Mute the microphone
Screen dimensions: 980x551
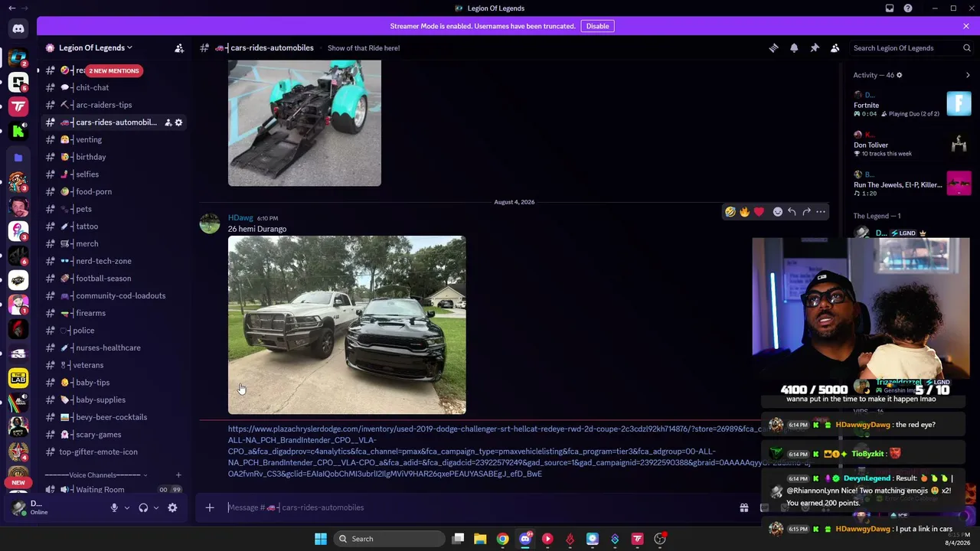point(114,508)
